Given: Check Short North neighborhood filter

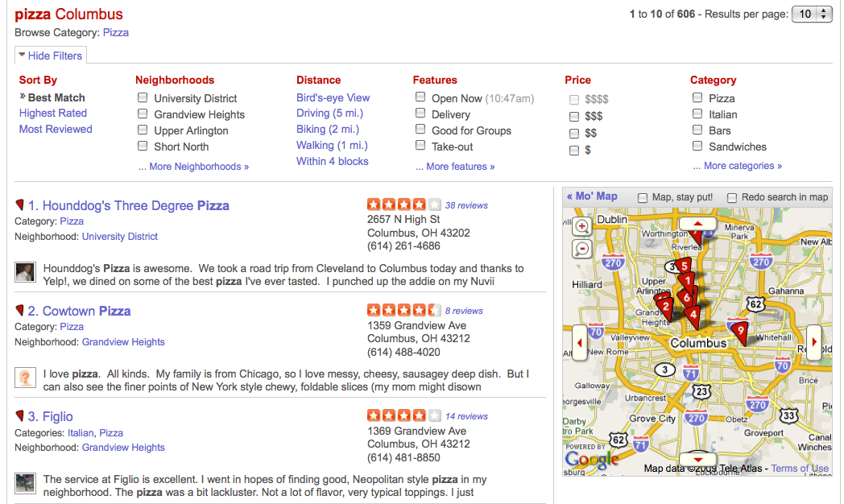Looking at the screenshot, I should [x=142, y=147].
